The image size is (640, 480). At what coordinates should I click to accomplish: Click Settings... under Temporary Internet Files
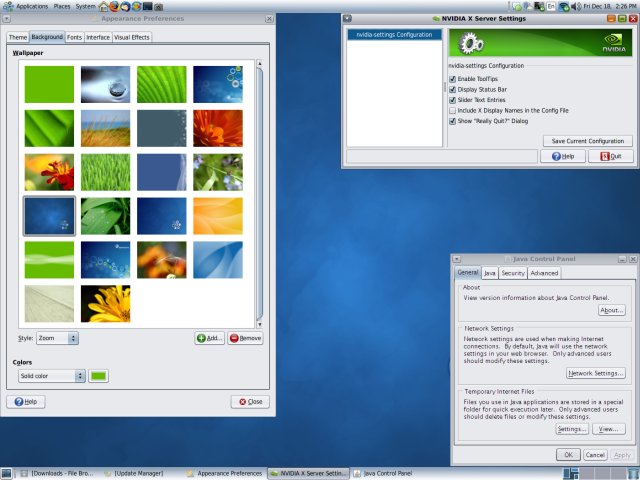pyautogui.click(x=572, y=429)
